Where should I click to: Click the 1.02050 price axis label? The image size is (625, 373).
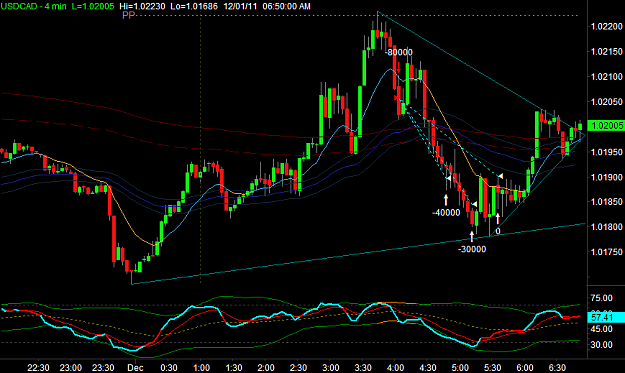(x=606, y=102)
